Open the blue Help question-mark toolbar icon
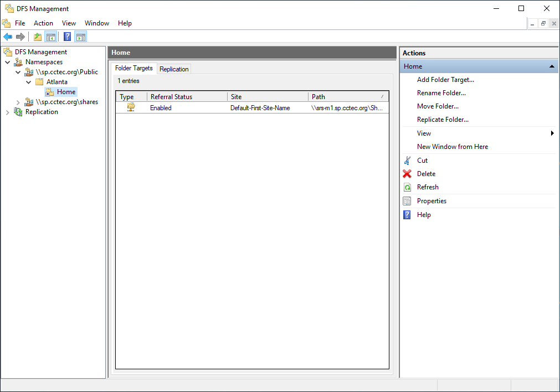The width and height of the screenshot is (560, 392). tap(68, 37)
